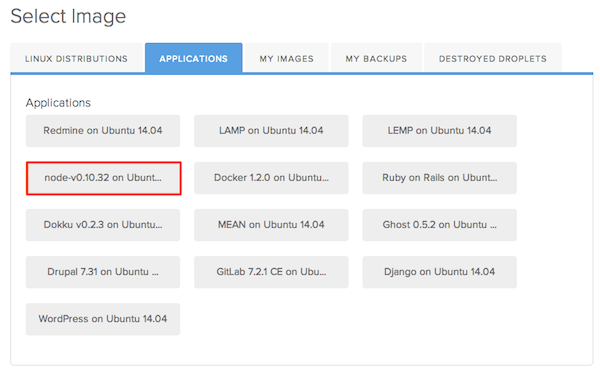The image size is (600, 370).
Task: Choose Django on Ubuntu 14.04
Action: pyautogui.click(x=440, y=272)
